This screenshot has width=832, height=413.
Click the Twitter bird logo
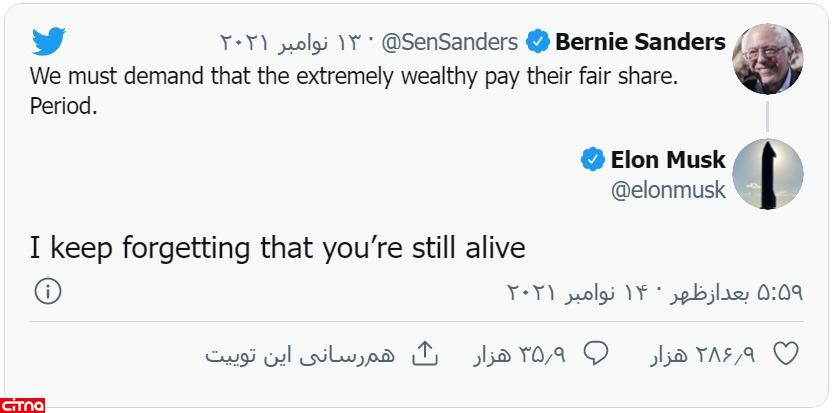[x=48, y=41]
